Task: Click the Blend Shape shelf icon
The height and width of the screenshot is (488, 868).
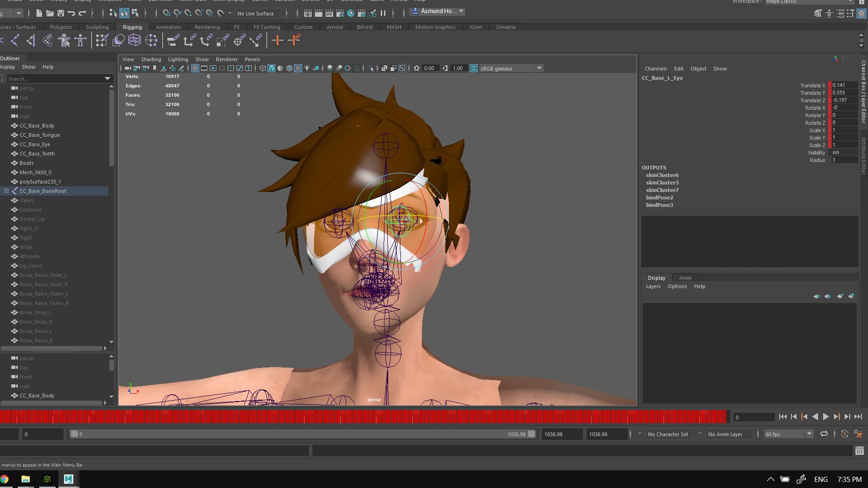Action: (118, 41)
